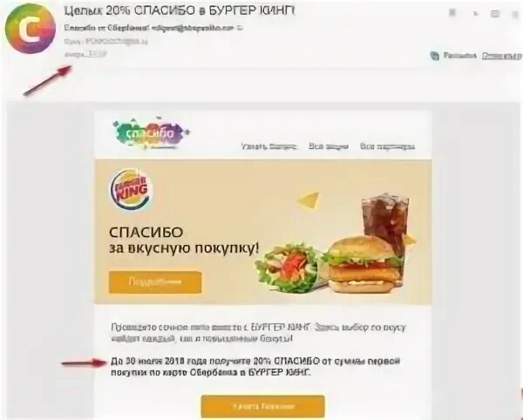
Task: Click the email subject about 20% СПАСИБО
Action: 180,10
